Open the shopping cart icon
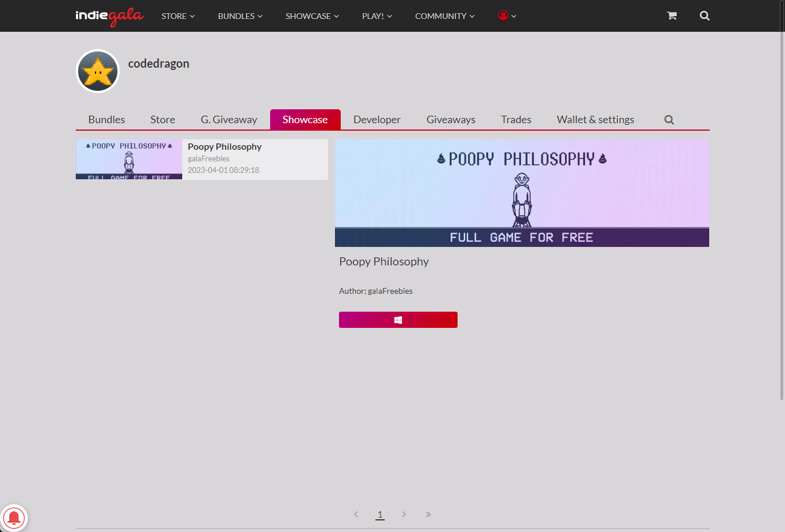This screenshot has height=532, width=785. click(672, 16)
